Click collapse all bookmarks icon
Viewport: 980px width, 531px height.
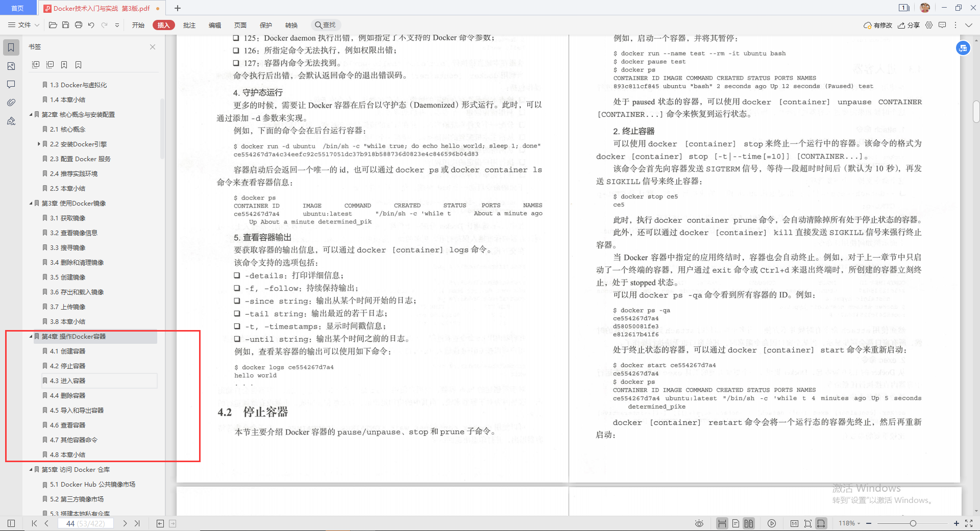pyautogui.click(x=50, y=65)
